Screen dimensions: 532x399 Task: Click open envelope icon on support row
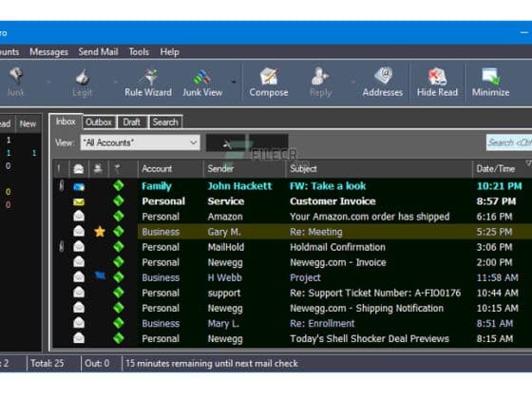tap(79, 293)
